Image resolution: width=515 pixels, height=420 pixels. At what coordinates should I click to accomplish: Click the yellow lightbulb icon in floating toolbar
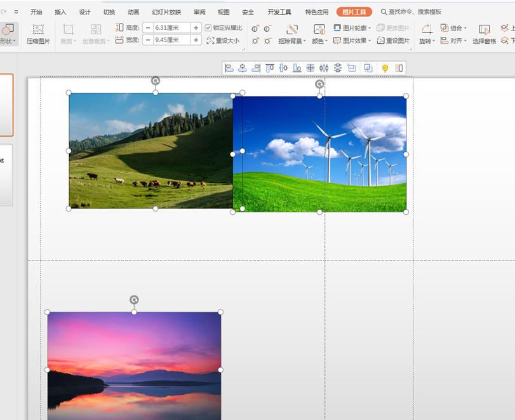(x=385, y=68)
